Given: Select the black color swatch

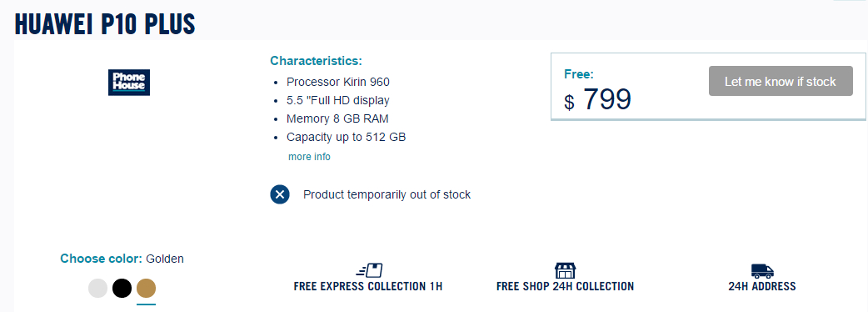Looking at the screenshot, I should coord(122,288).
